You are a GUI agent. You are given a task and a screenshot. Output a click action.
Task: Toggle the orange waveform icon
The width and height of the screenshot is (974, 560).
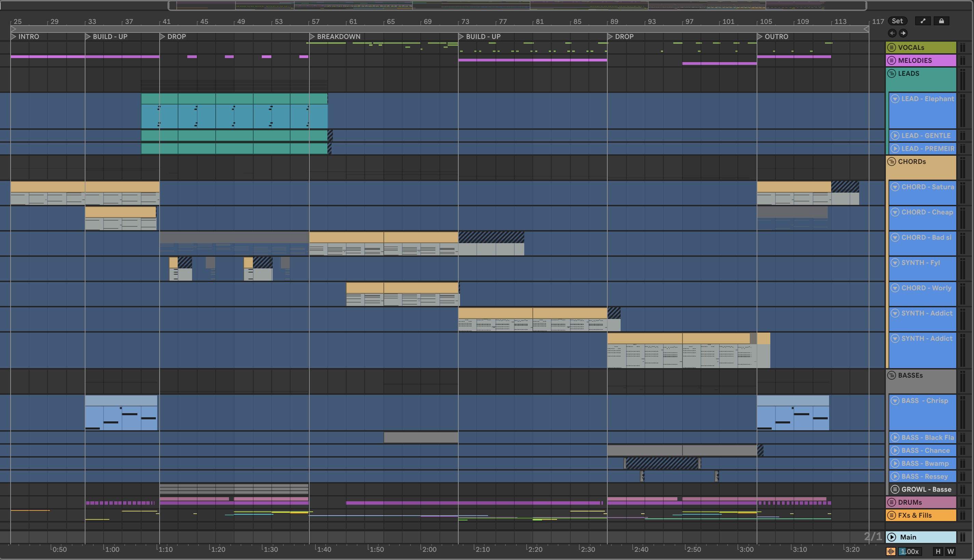[891, 551]
